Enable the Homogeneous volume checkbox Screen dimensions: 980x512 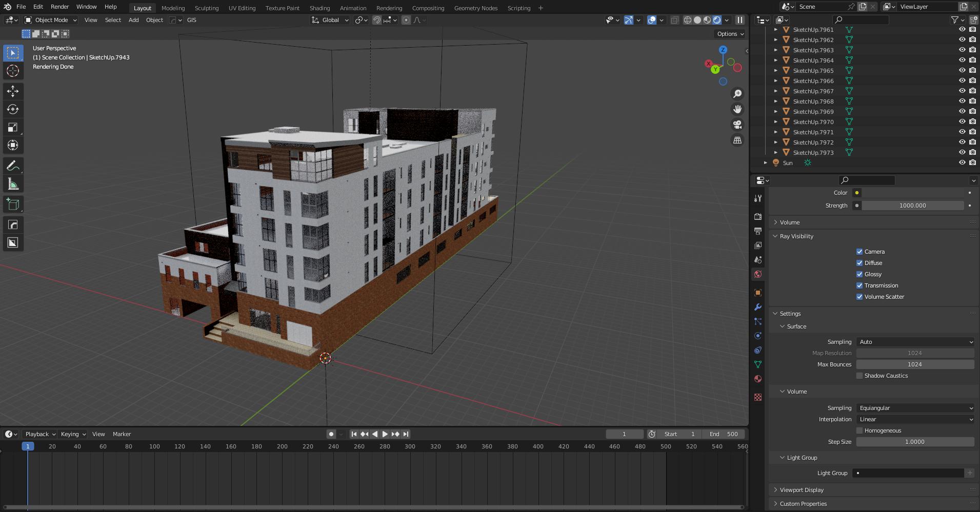point(859,431)
